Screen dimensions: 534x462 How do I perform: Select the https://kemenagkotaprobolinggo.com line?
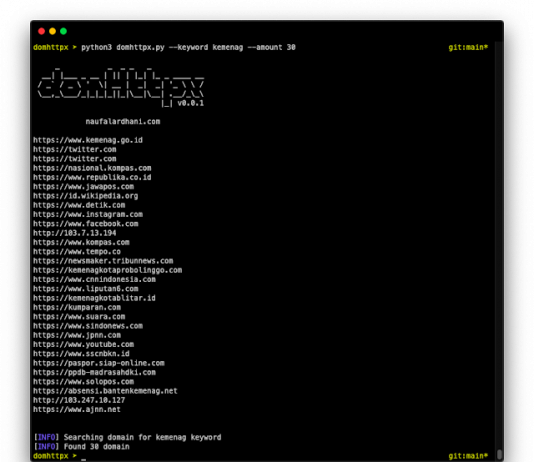[x=107, y=270]
